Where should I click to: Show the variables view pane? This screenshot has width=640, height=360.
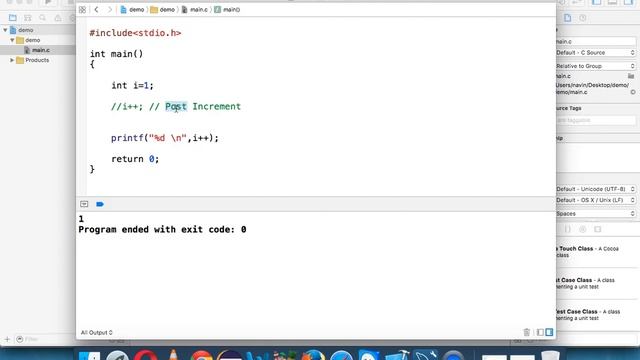tap(540, 332)
